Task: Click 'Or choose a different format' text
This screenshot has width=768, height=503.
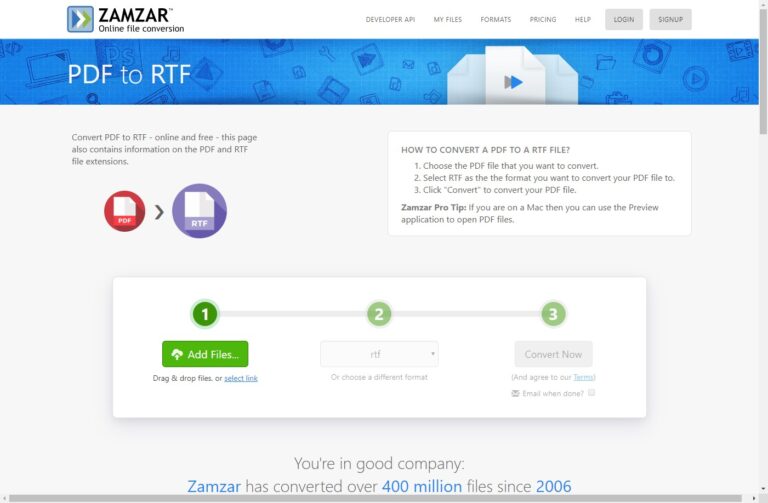Action: click(x=379, y=377)
